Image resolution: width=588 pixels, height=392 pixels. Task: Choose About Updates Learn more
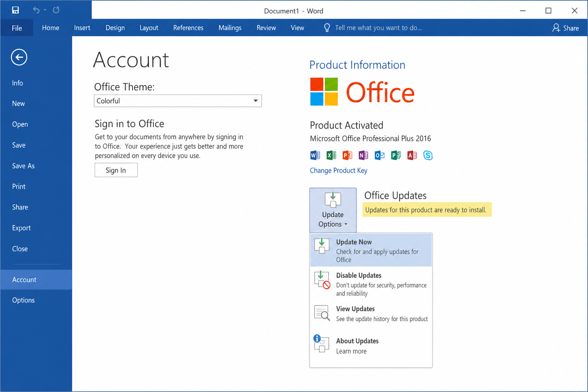[371, 346]
